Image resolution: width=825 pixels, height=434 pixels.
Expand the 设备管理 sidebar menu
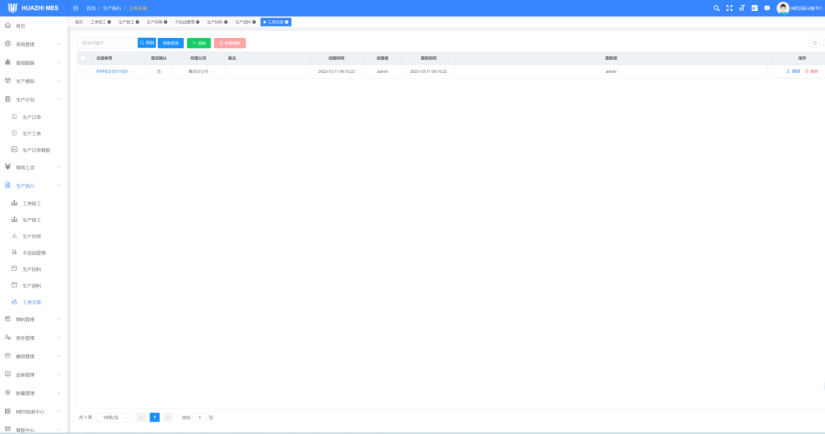pos(34,374)
